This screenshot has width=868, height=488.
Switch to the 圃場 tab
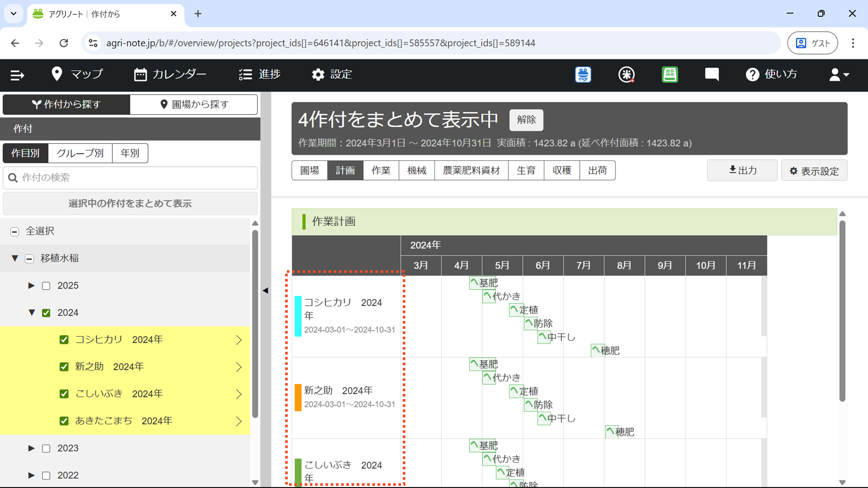(x=310, y=170)
